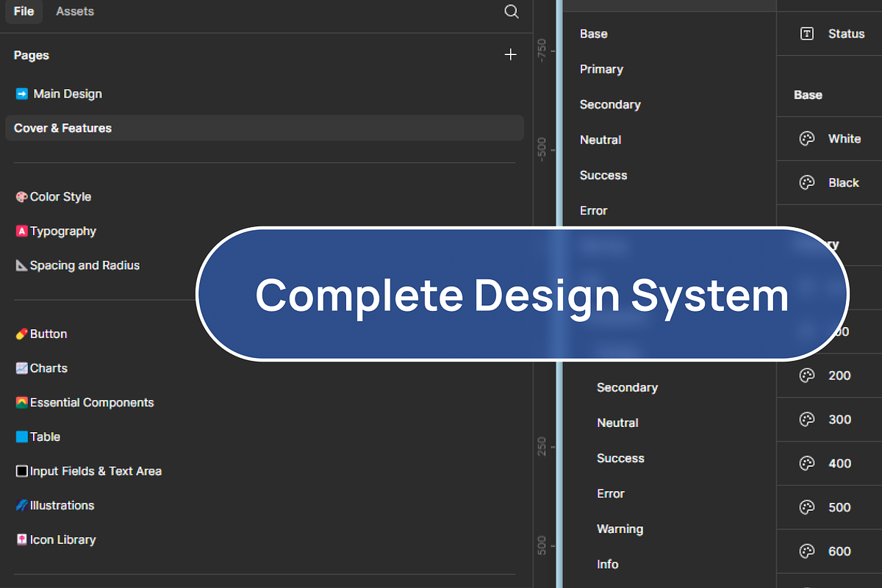Click the palette icon next to White

coord(807,139)
